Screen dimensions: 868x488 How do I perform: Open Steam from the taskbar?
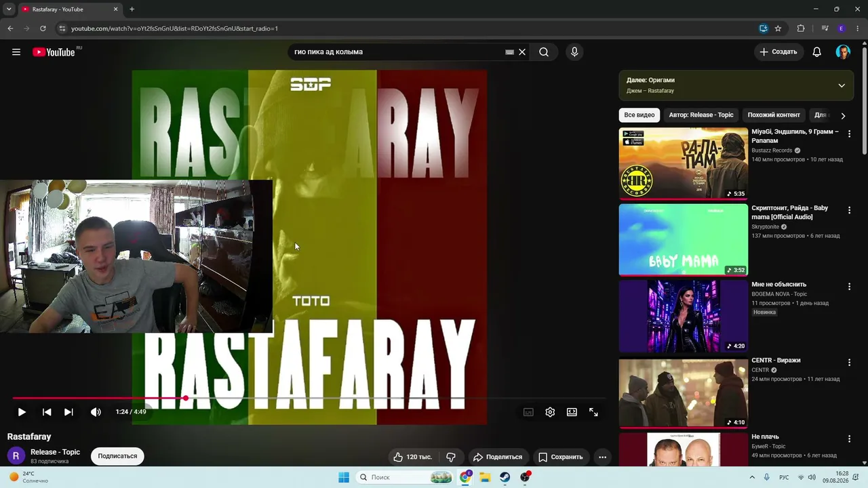[505, 477]
